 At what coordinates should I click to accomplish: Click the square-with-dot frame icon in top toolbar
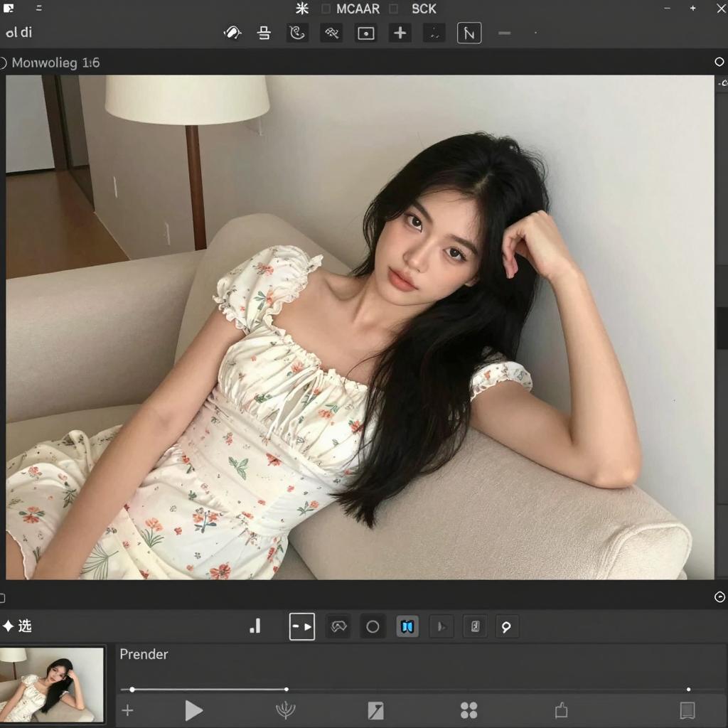pos(366,33)
